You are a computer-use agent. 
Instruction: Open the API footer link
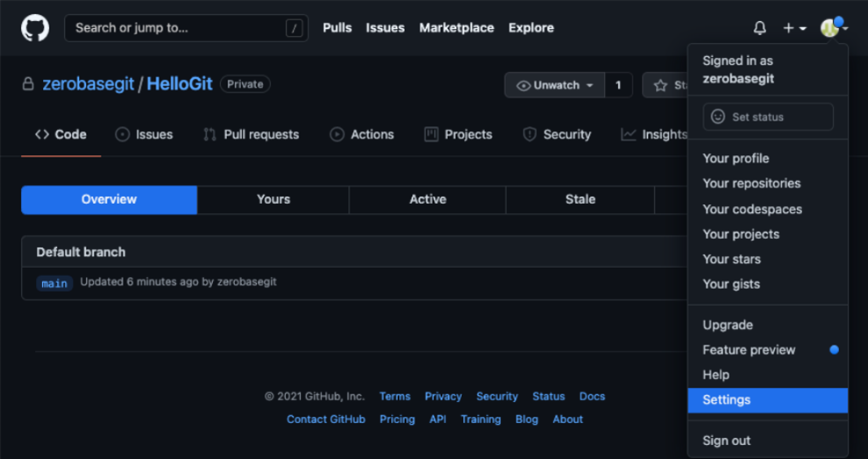pos(438,420)
